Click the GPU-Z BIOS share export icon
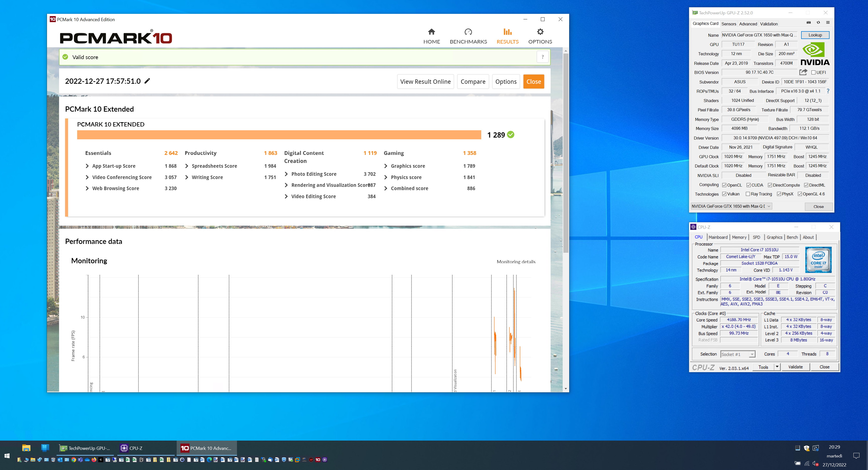This screenshot has width=868, height=470. click(803, 72)
